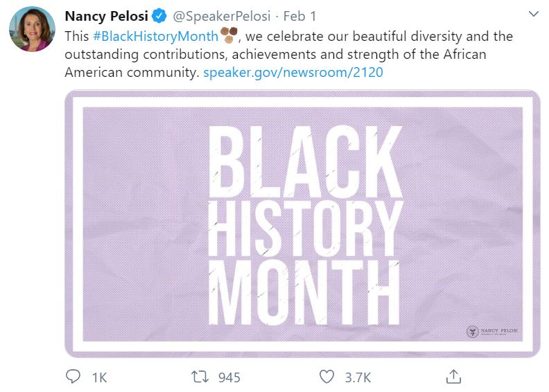Click the hashtag emoji after #BlackHistoryMonth
This screenshot has height=392, width=549.
228,35
